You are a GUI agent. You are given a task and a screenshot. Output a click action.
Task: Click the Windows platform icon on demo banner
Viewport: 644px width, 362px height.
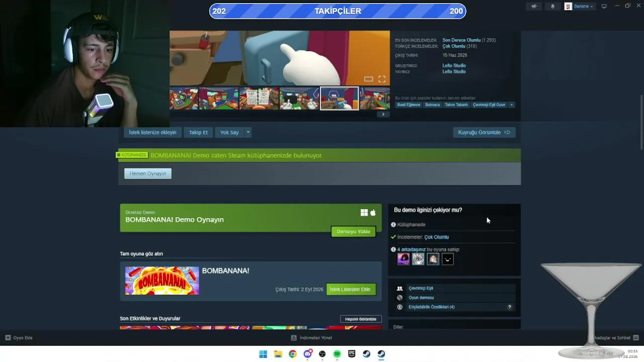(x=364, y=213)
